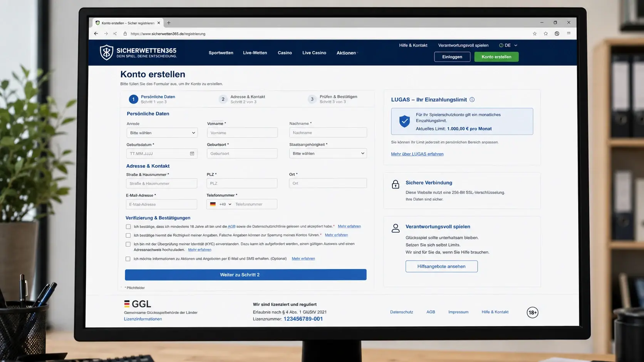Open Live-Wetten in navigation

(x=255, y=53)
